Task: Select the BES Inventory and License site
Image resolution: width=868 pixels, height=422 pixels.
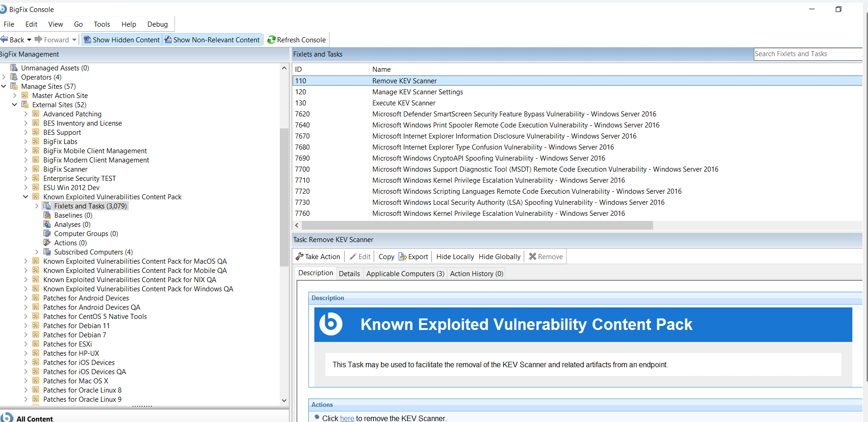Action: coord(82,123)
